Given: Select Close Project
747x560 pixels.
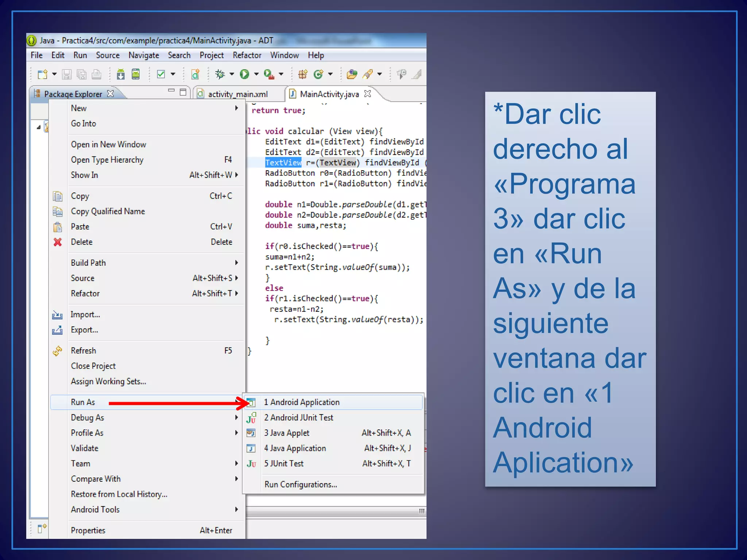Looking at the screenshot, I should tap(147, 366).
